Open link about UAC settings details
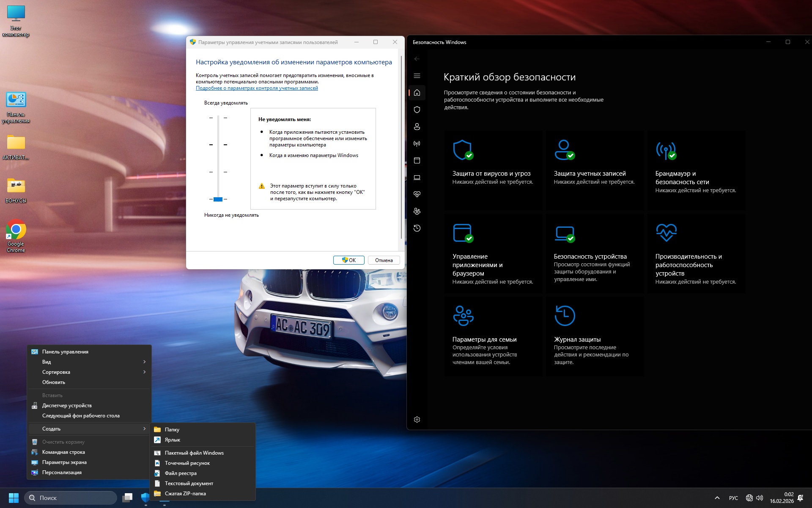Viewport: 812px width, 508px height. tap(257, 88)
